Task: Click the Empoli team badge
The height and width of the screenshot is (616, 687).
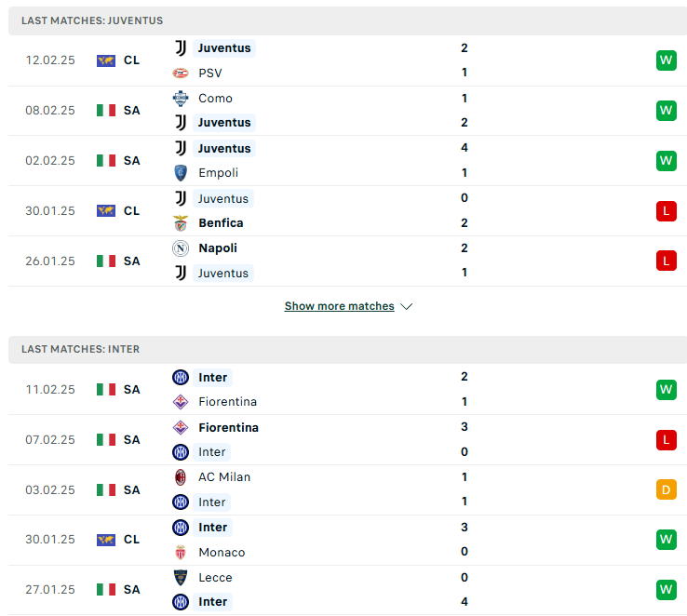Action: click(x=180, y=173)
